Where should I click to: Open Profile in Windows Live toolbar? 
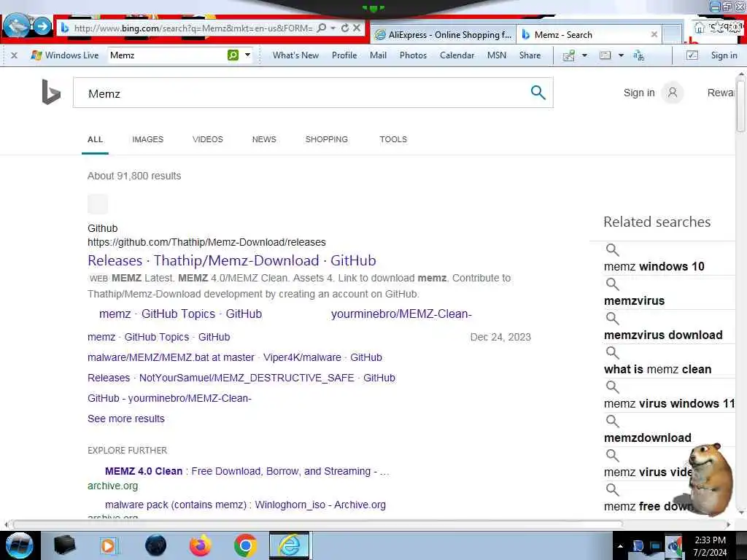click(x=344, y=55)
